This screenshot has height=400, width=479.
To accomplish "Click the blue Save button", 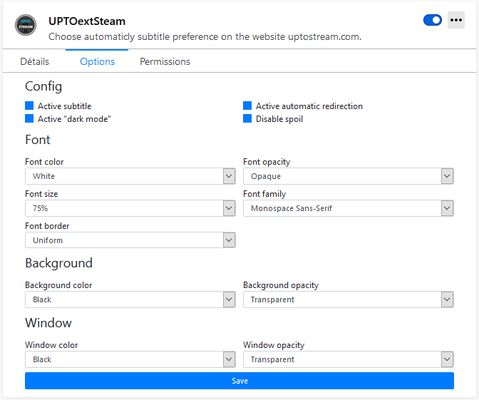I will (239, 381).
